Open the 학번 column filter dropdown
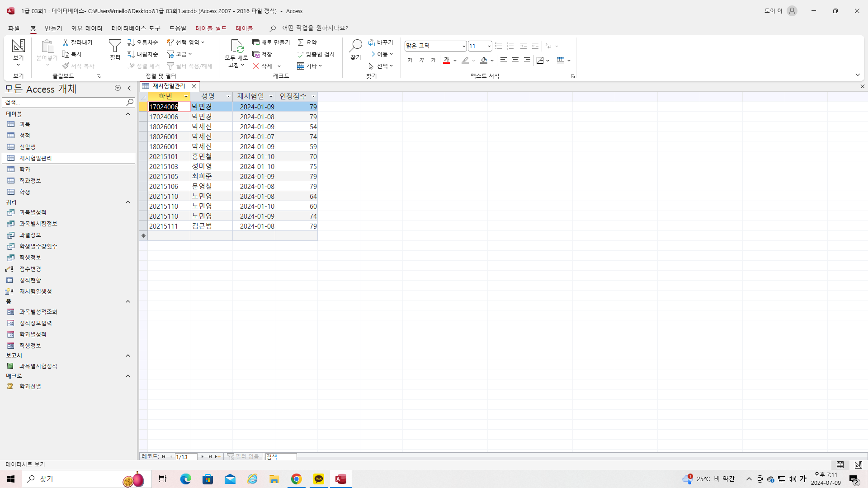The image size is (868, 488). [x=186, y=96]
